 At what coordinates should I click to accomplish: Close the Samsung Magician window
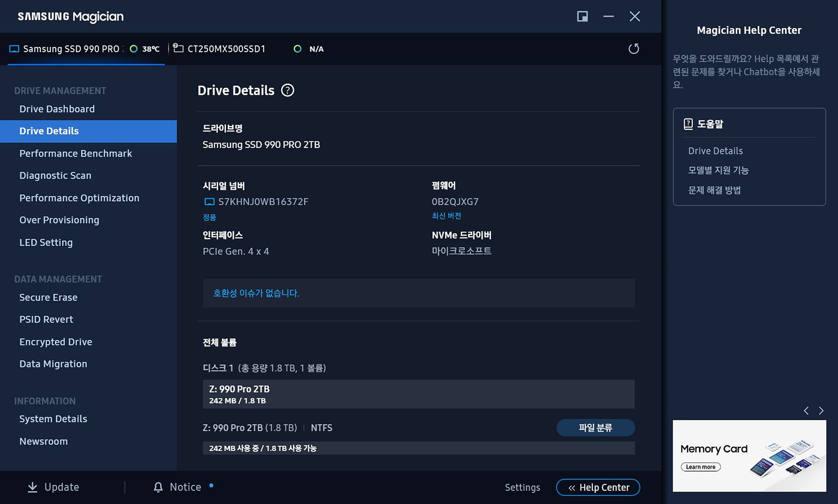tap(635, 16)
